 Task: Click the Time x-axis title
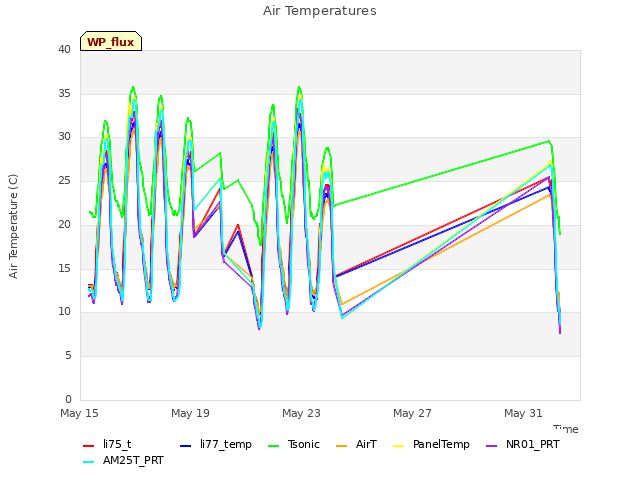pyautogui.click(x=566, y=429)
